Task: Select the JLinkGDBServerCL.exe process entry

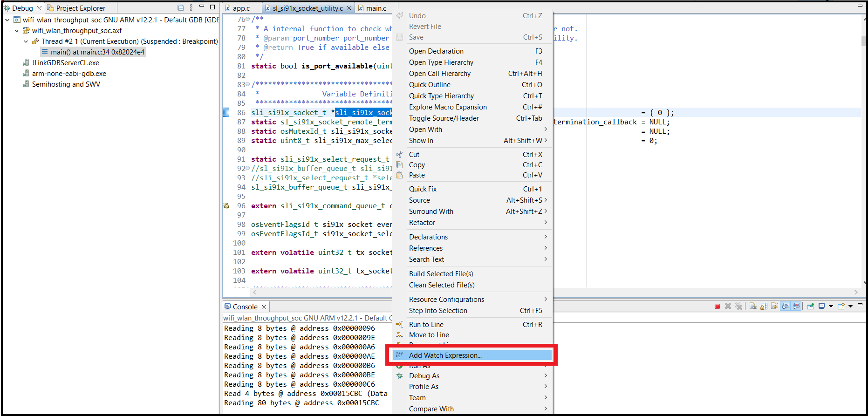Action: (x=65, y=63)
